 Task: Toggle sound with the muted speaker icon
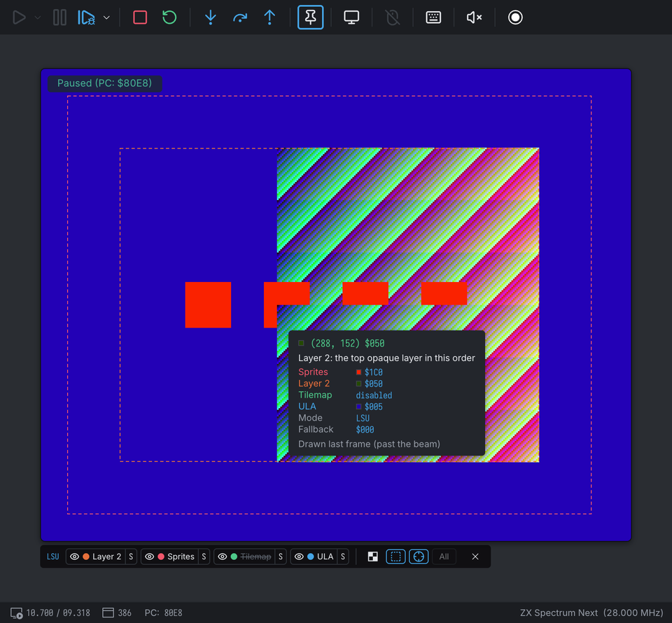(x=475, y=17)
